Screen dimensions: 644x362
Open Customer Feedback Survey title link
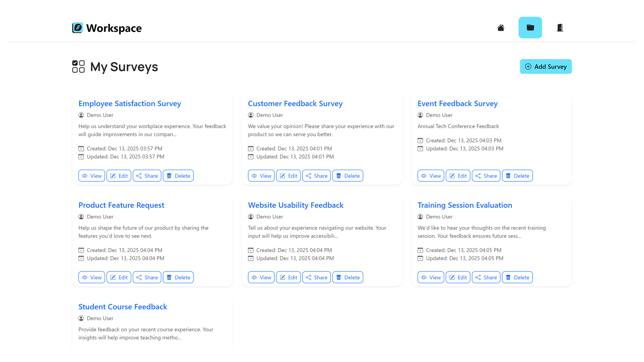click(295, 104)
